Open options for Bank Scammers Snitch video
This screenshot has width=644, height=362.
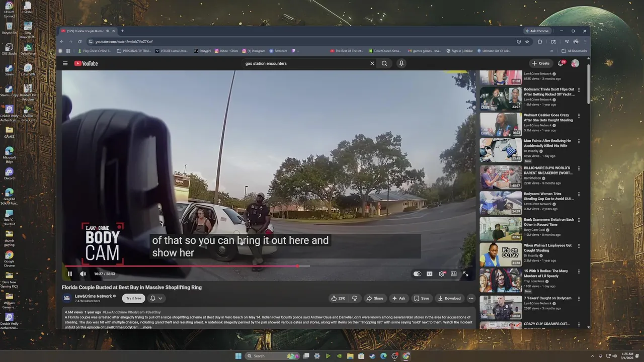pyautogui.click(x=579, y=220)
